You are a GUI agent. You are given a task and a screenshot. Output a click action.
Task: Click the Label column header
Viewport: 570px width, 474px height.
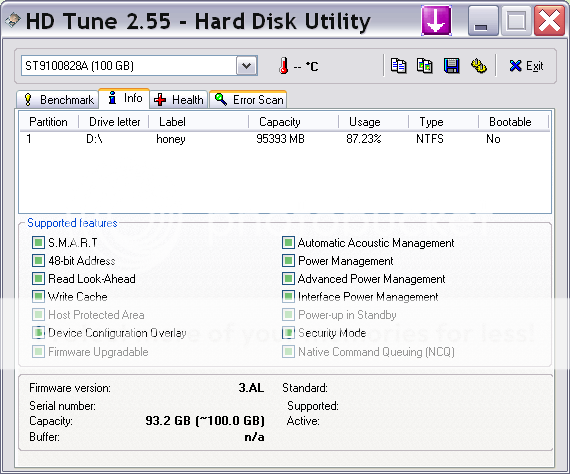199,122
